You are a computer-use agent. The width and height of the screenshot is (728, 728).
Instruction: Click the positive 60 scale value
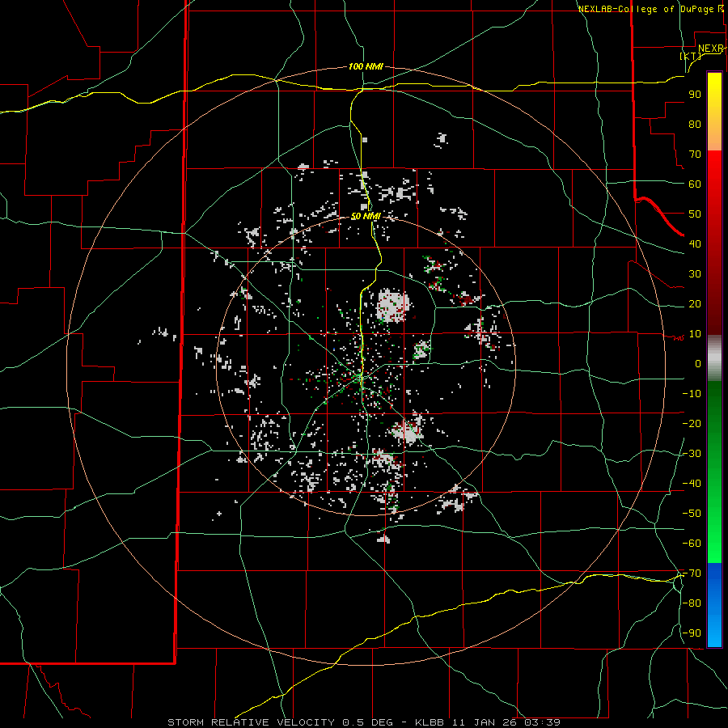(x=695, y=184)
